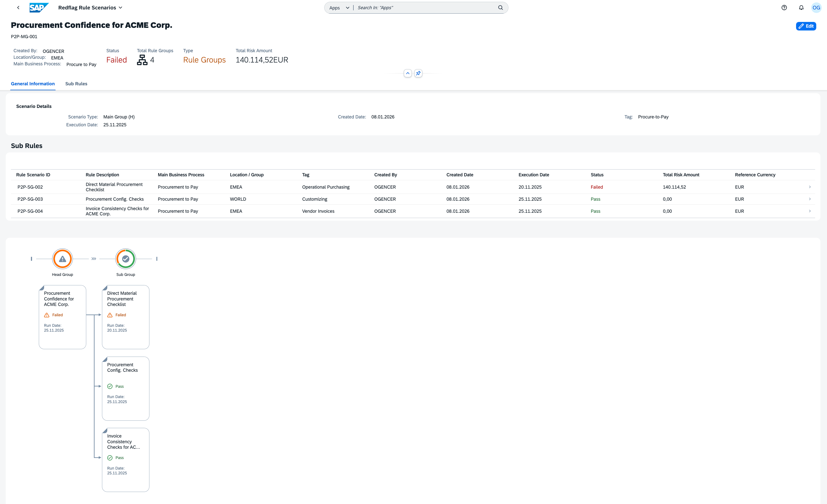
Task: Click the double-chevron between process nodes
Action: click(94, 259)
